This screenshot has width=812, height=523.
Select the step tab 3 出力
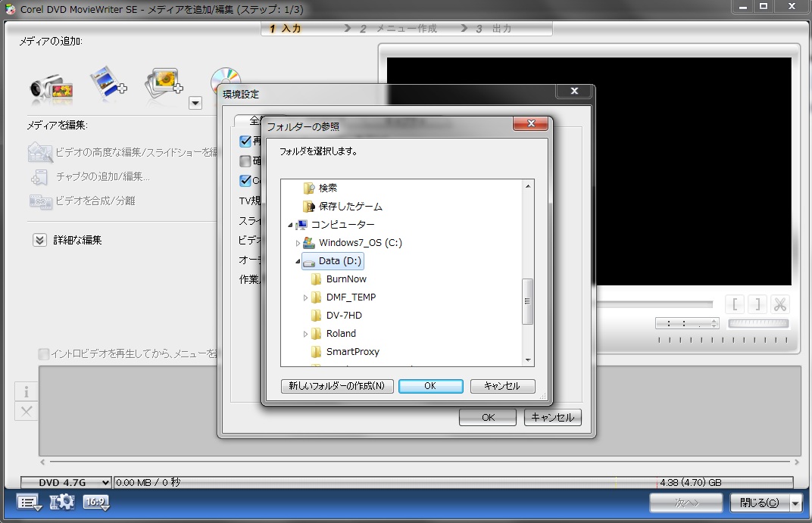[x=494, y=29]
